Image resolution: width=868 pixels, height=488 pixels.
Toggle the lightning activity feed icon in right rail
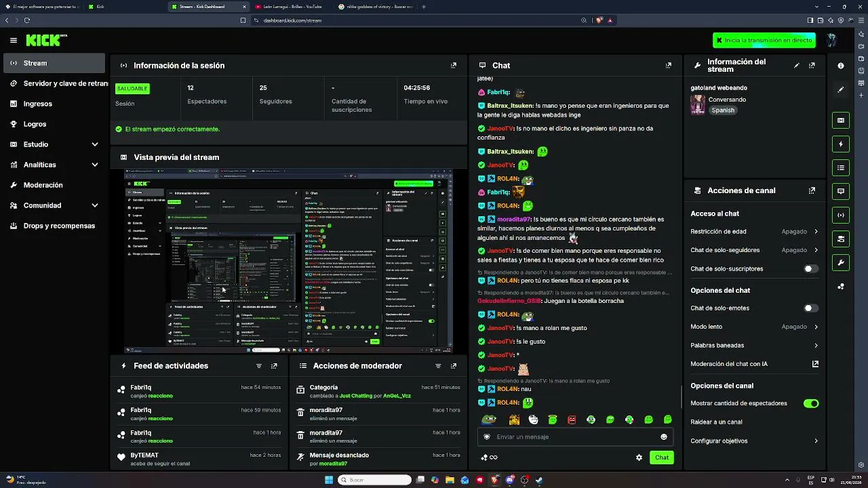(841, 144)
